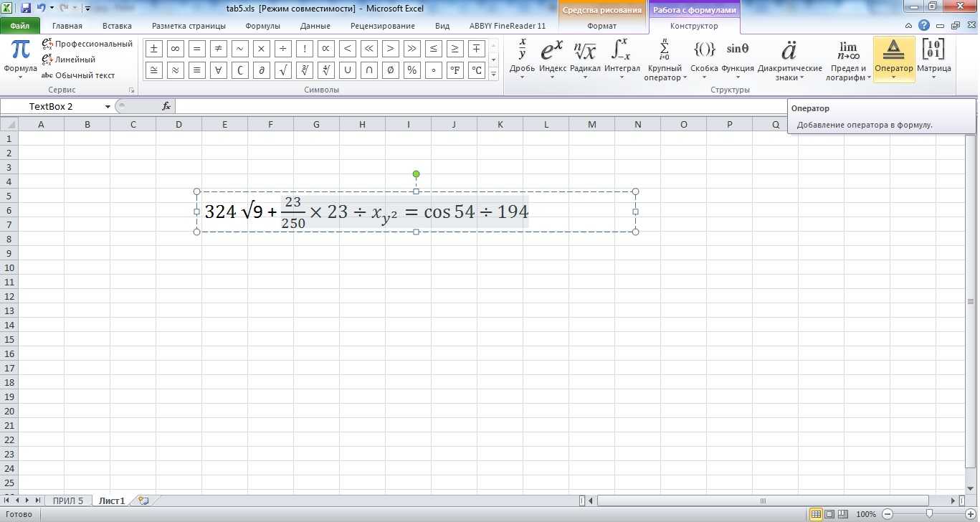Add the percent sign symbol

[411, 70]
